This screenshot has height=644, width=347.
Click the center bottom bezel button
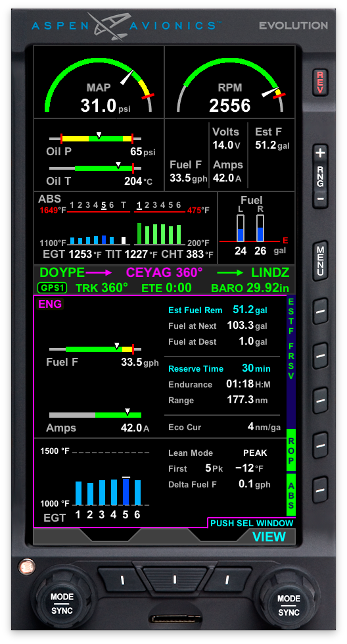(x=174, y=580)
